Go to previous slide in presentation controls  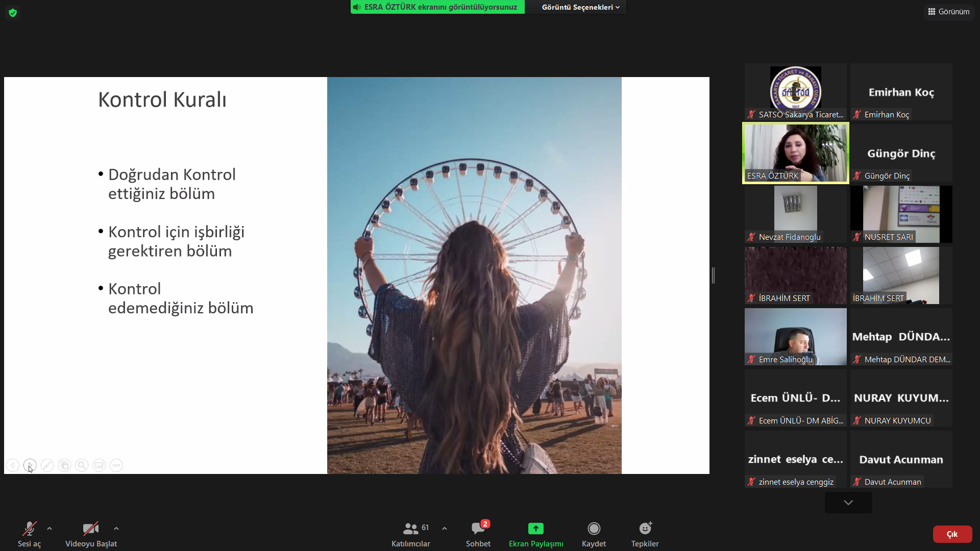[13, 465]
